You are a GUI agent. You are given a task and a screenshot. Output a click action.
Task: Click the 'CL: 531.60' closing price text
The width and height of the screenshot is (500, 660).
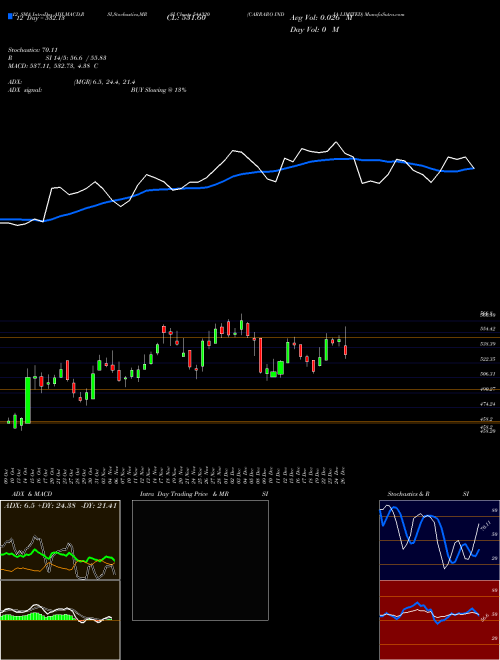(x=188, y=18)
